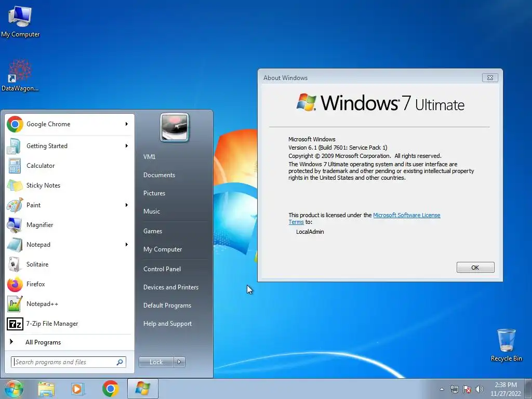Open Notepad icon in Start menu
This screenshot has width=532, height=399.
point(15,244)
